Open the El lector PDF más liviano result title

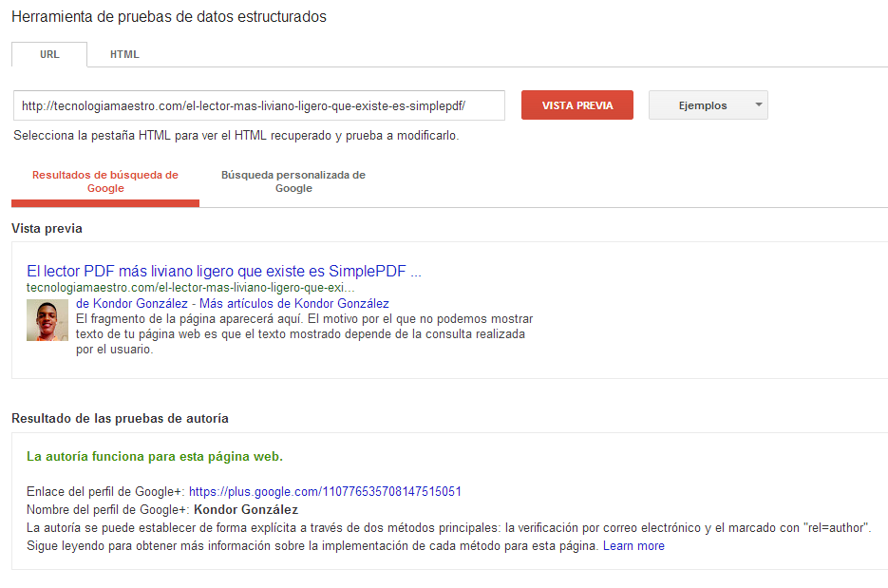224,272
